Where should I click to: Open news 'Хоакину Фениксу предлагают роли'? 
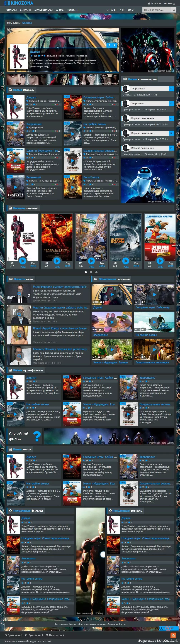point(61,349)
